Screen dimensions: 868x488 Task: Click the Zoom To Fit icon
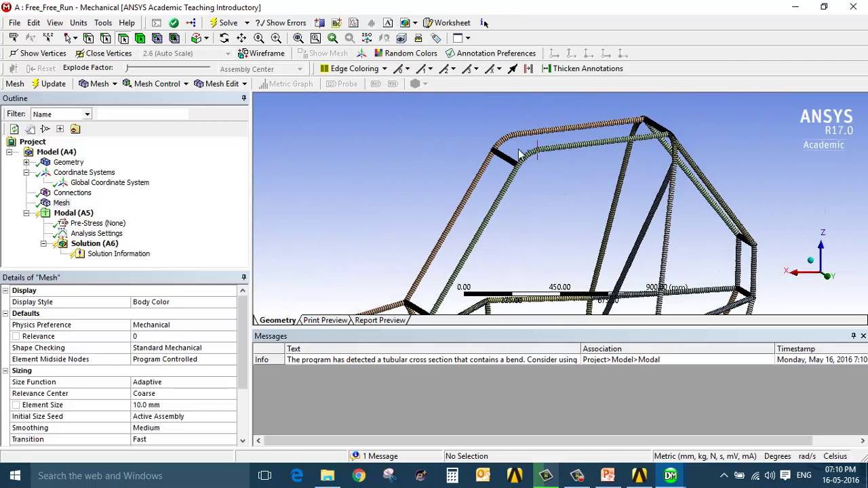(298, 38)
